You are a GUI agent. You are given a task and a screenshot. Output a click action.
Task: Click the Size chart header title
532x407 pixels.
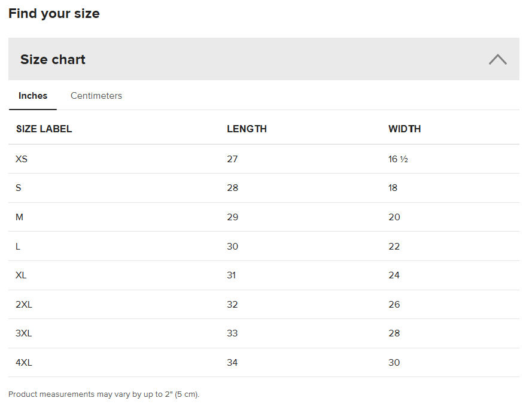click(53, 59)
